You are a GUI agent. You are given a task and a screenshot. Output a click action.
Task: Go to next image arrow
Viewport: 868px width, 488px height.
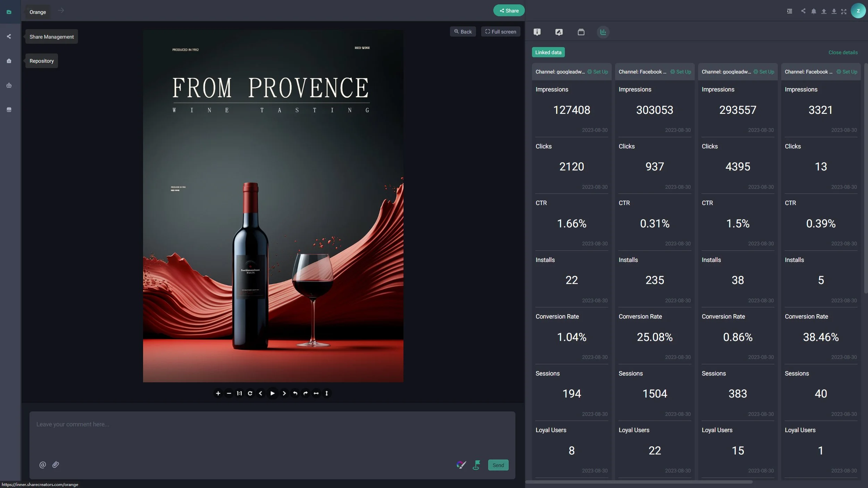[x=284, y=393]
